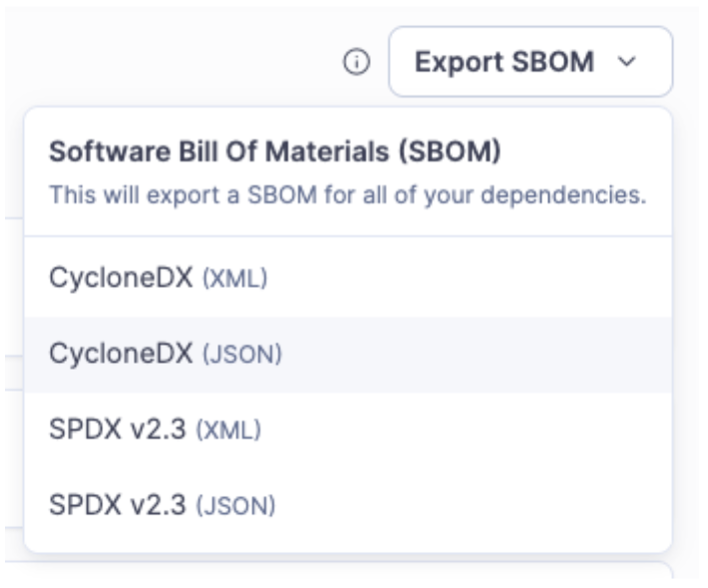Click the 'export a SBOM for all dependencies' description
Image resolution: width=708 pixels, height=588 pixels.
347,195
